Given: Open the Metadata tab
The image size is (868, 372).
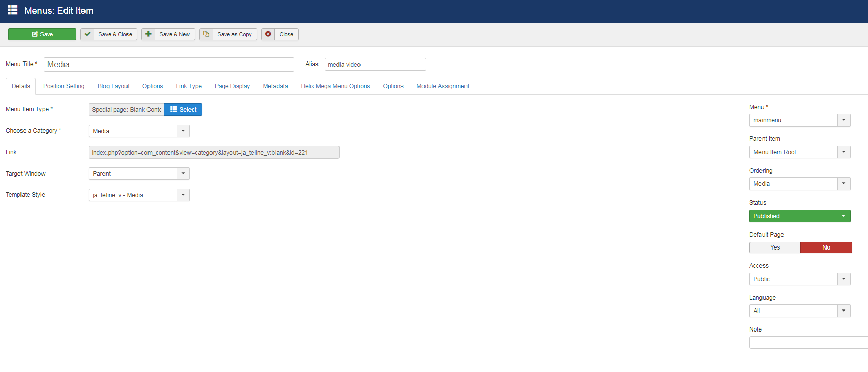Looking at the screenshot, I should 276,86.
